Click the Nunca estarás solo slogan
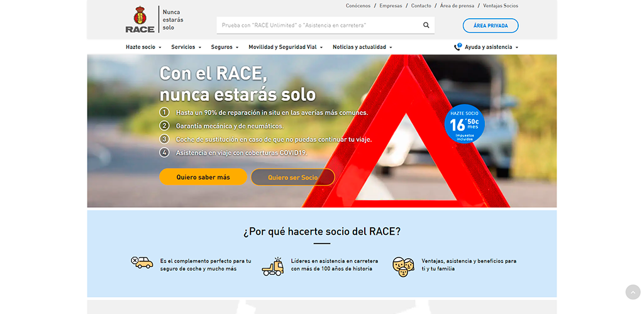The width and height of the screenshot is (644, 314). click(x=173, y=19)
